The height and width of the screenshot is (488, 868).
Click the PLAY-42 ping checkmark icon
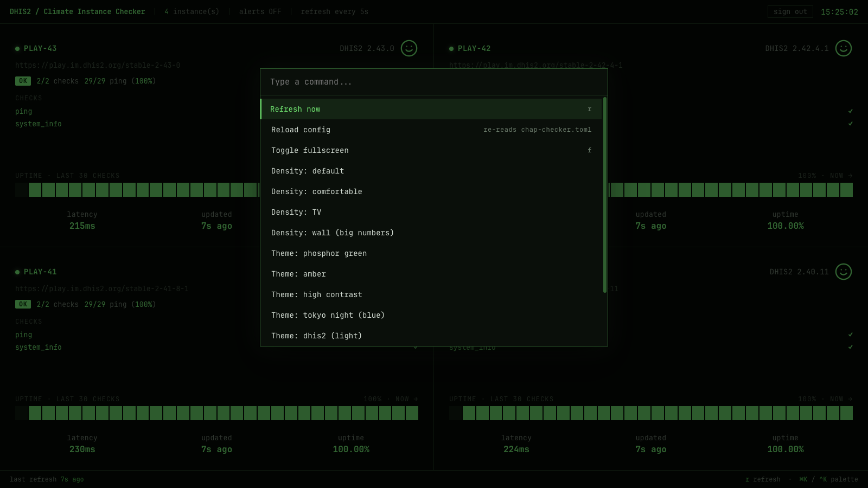point(850,111)
